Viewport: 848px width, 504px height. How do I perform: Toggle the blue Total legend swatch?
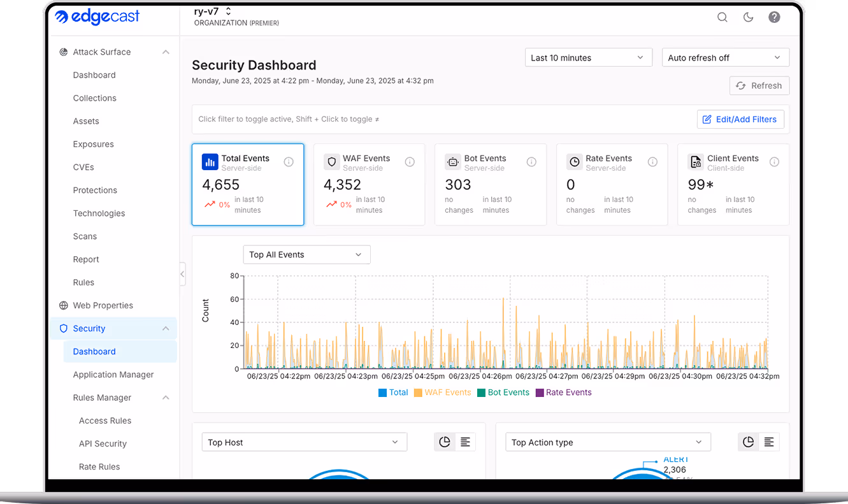[382, 392]
